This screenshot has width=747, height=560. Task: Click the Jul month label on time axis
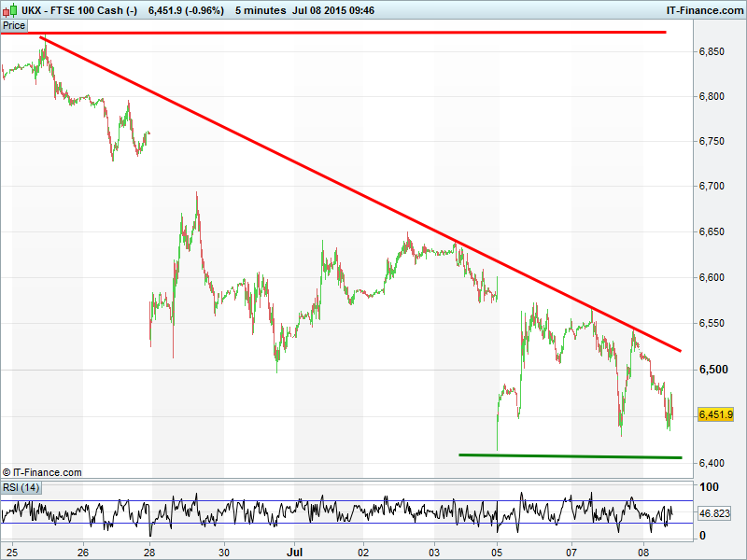pos(294,553)
